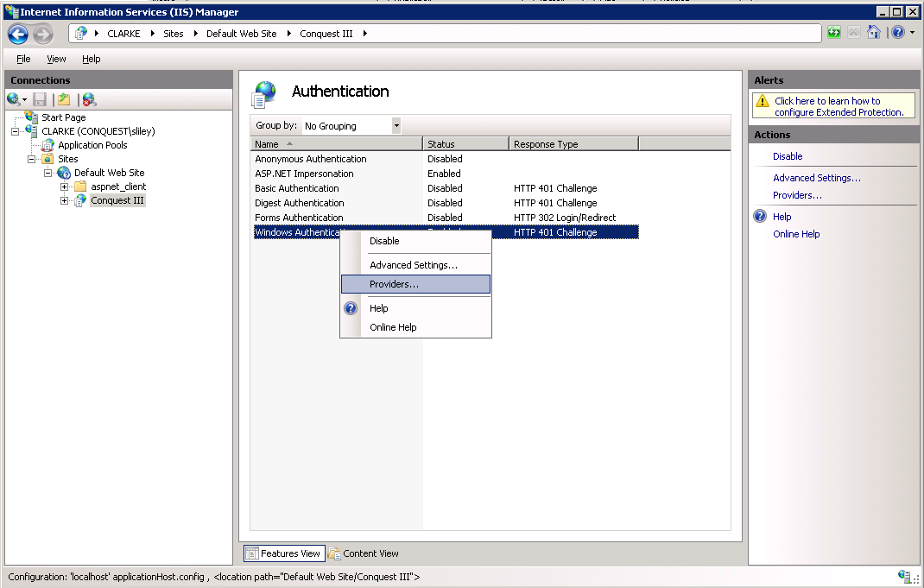Click the Authentication feature icon beside the title

tap(264, 94)
